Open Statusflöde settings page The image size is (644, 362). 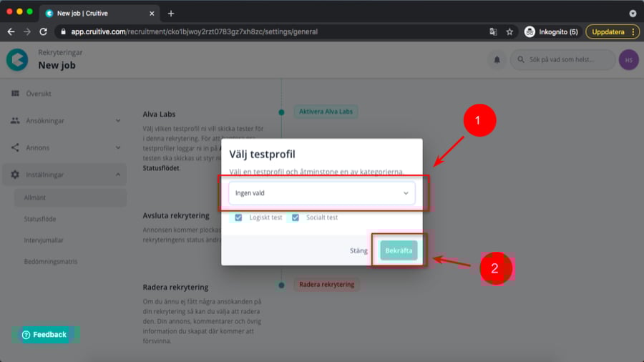point(40,219)
